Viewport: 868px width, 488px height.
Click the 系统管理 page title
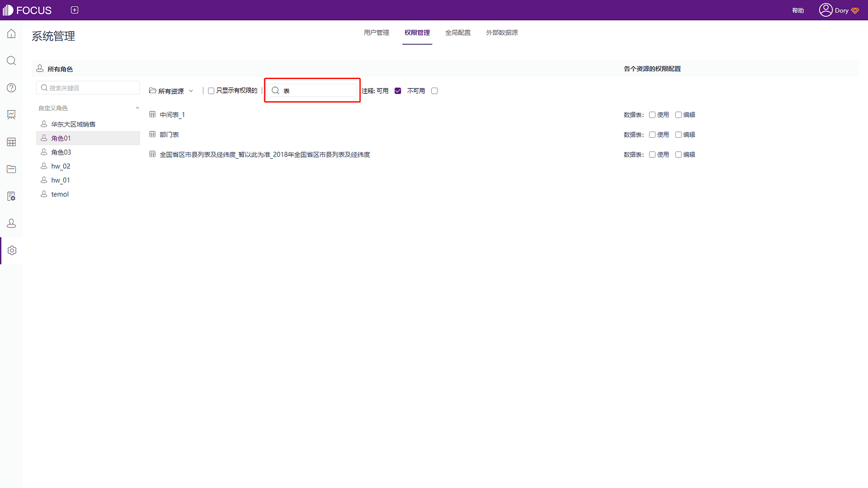point(53,36)
